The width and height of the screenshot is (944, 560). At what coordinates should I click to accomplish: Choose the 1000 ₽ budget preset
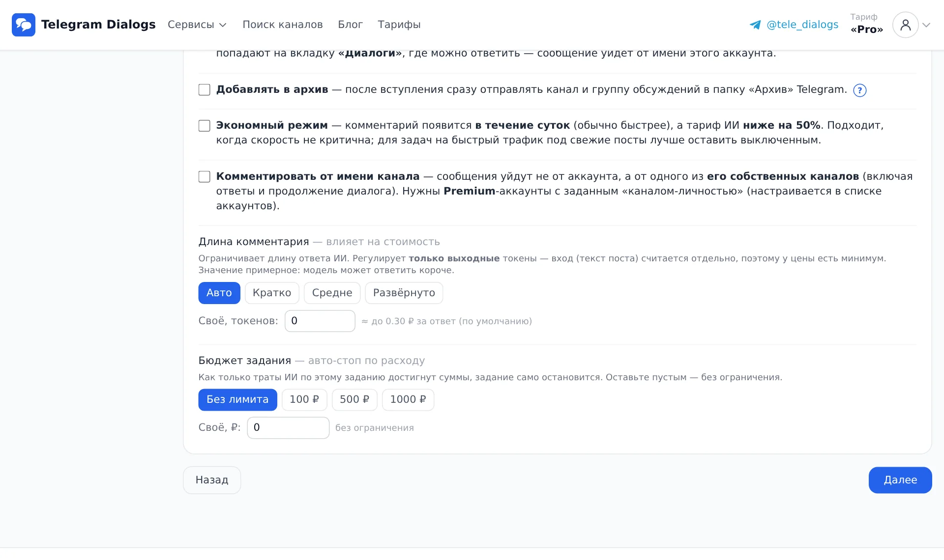coord(408,400)
